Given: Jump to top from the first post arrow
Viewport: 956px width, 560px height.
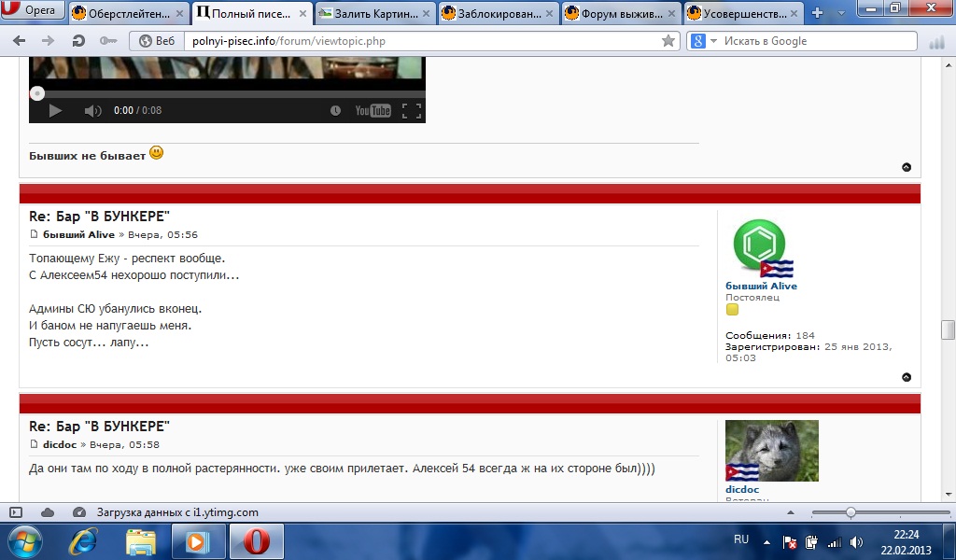Looking at the screenshot, I should 907,167.
